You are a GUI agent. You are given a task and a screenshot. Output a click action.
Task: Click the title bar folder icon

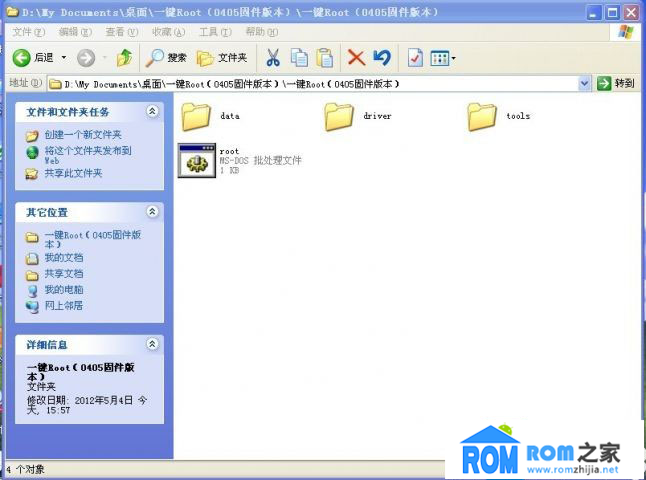point(12,12)
